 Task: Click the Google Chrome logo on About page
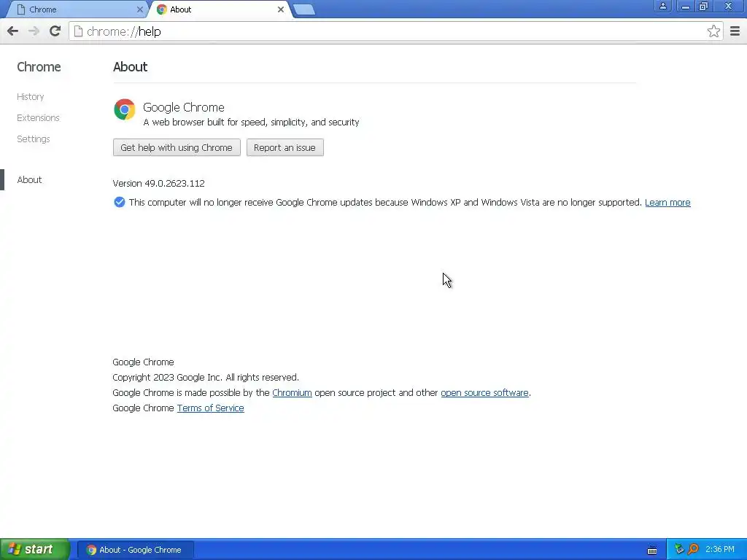click(x=124, y=109)
